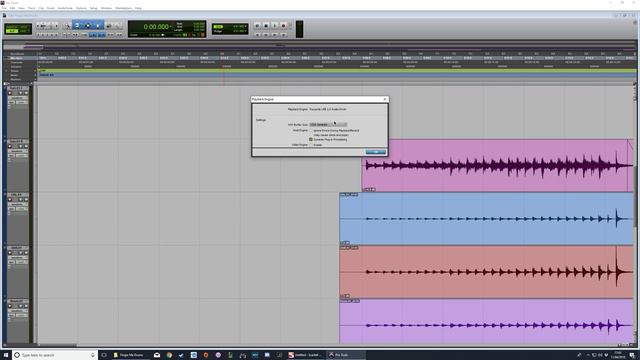This screenshot has width=640, height=360.
Task: Open the Windows Start menu
Action: (x=6, y=355)
